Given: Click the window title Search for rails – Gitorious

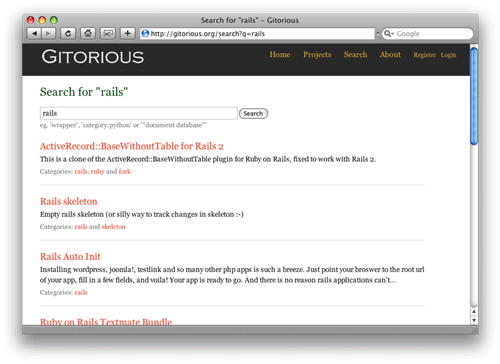Looking at the screenshot, I should pyautogui.click(x=250, y=20).
